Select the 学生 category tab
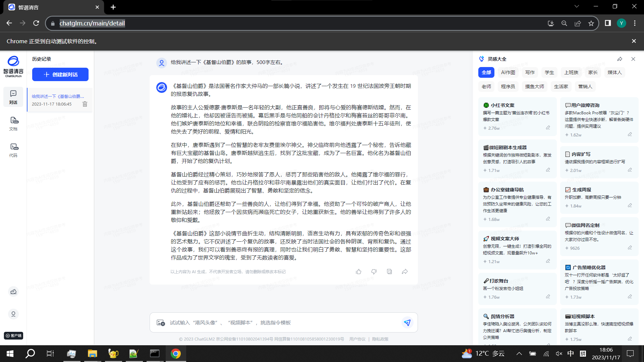Screen dimensions: 644x362 coord(549,72)
